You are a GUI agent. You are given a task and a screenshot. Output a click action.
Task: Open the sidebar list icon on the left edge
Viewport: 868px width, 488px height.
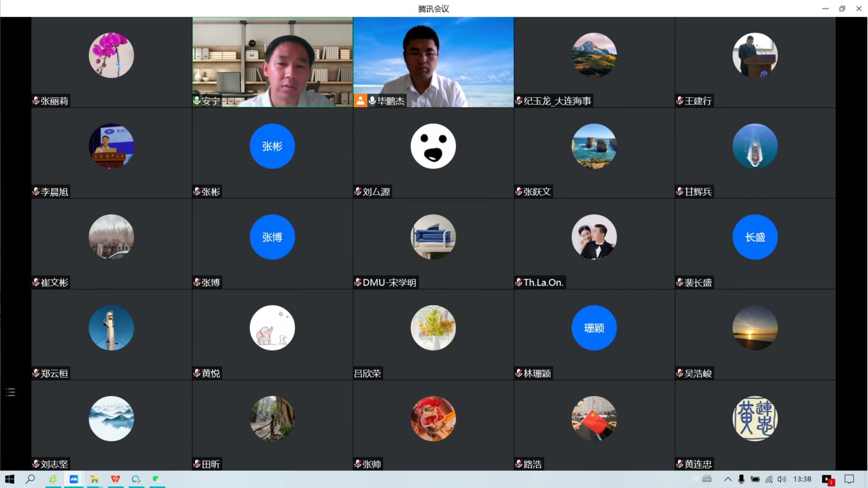10,392
